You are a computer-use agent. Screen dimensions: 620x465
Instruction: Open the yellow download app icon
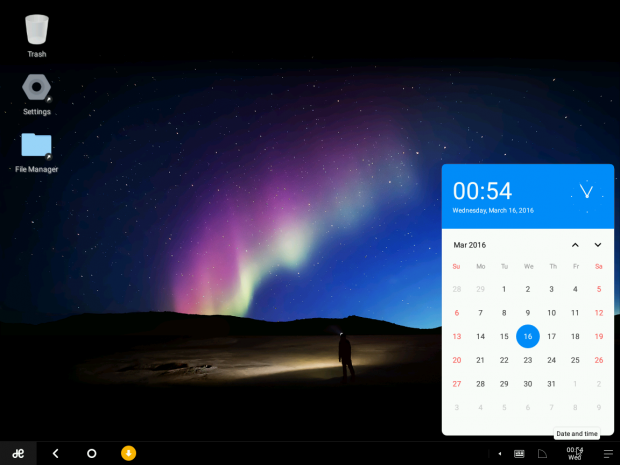[129, 453]
